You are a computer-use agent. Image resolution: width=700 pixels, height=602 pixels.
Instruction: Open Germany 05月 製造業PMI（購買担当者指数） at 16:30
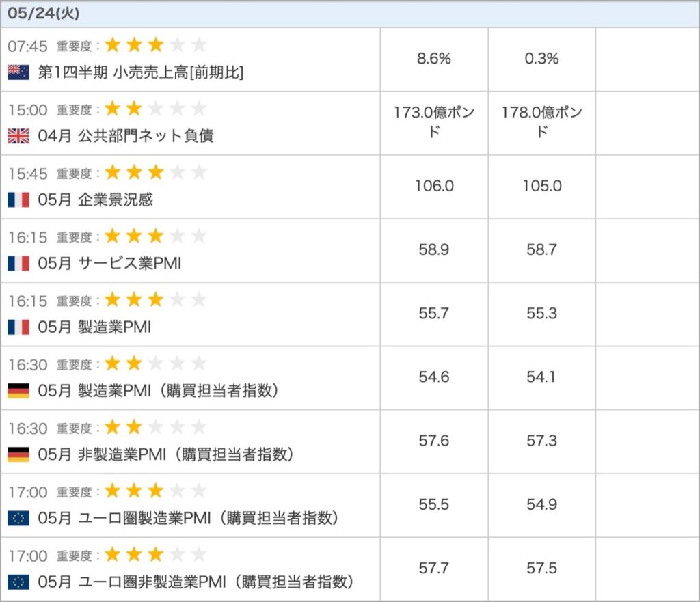159,391
